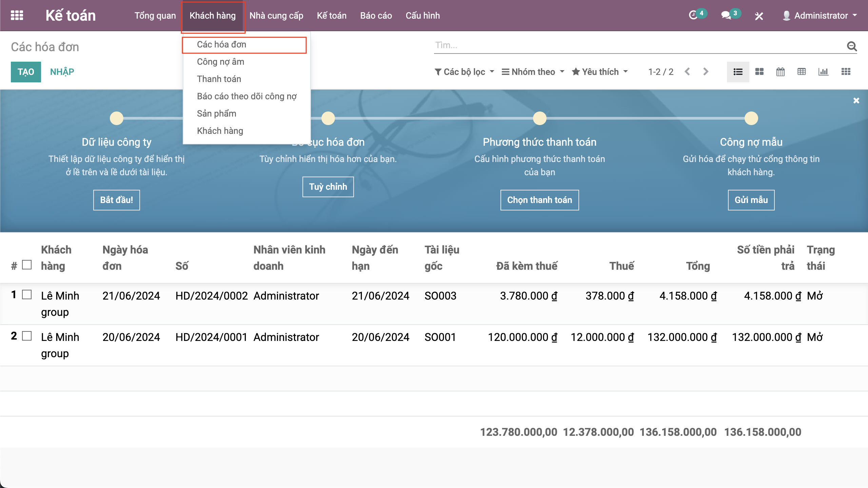Open the Nhà cung cấp menu
This screenshot has height=488, width=868.
click(276, 16)
